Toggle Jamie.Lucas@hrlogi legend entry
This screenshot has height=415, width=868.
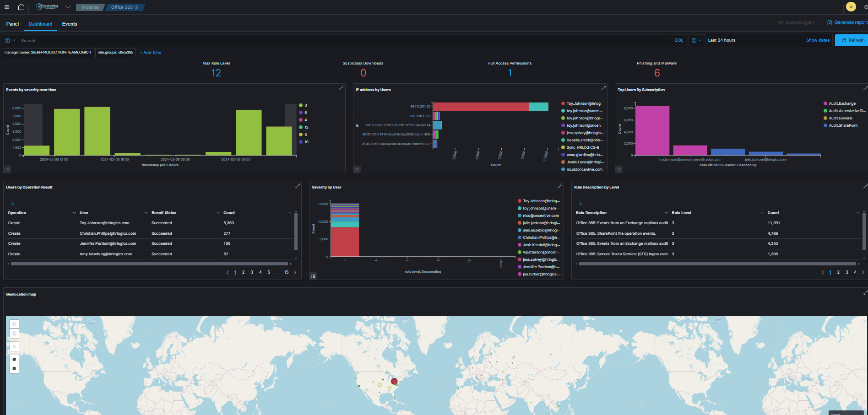click(x=585, y=162)
